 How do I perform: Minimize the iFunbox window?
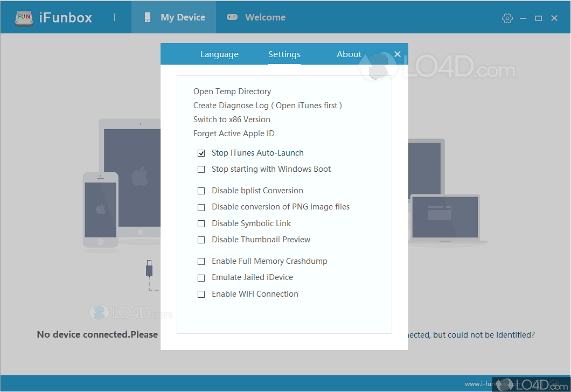[523, 18]
